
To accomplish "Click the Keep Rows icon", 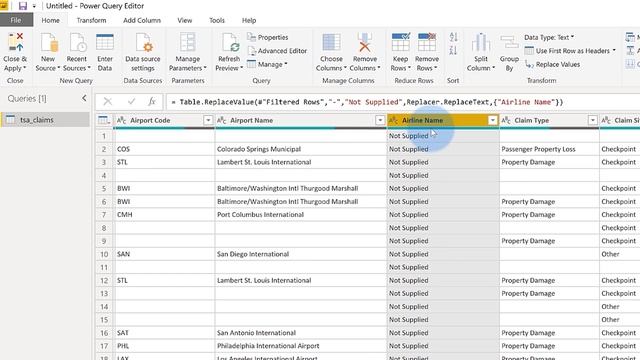I will [x=400, y=42].
